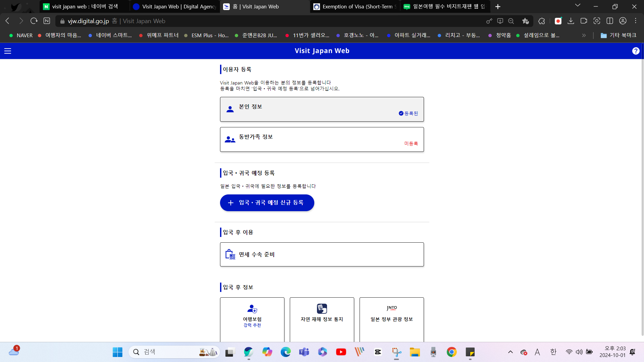This screenshot has height=362, width=644.
Task: Go back to previous page
Action: [7, 21]
